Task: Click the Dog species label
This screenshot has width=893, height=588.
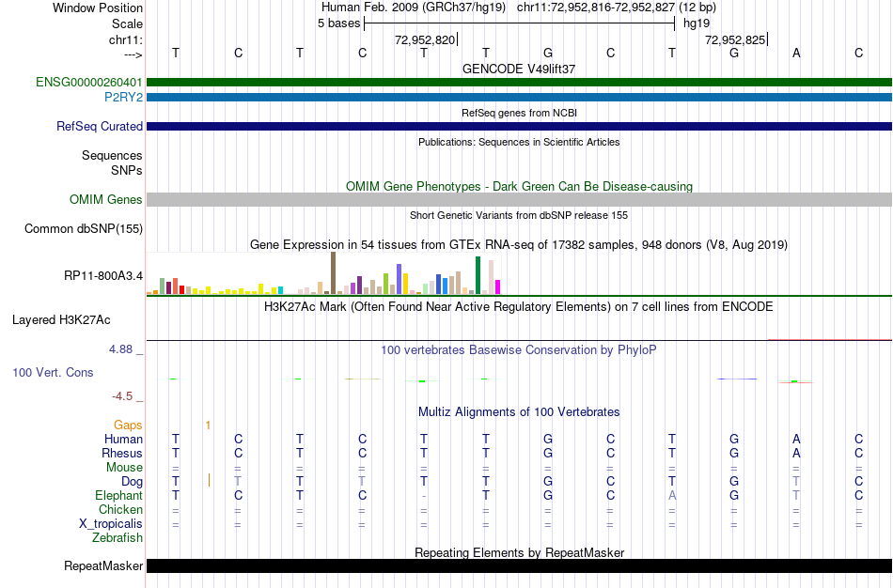Action: click(133, 482)
